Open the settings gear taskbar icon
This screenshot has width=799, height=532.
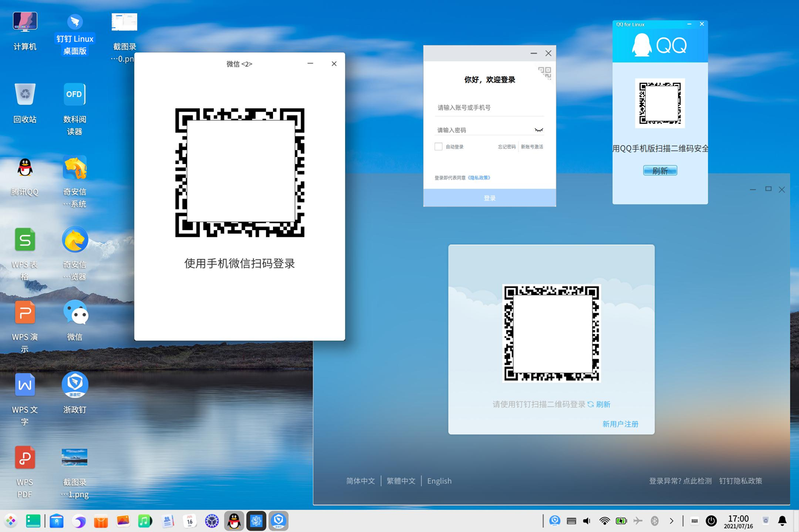click(212, 521)
